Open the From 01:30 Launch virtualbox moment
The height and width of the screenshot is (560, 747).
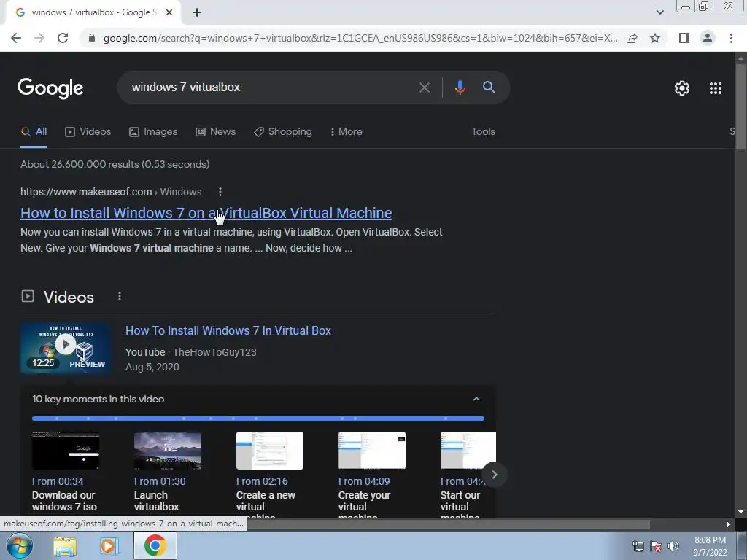(x=167, y=472)
